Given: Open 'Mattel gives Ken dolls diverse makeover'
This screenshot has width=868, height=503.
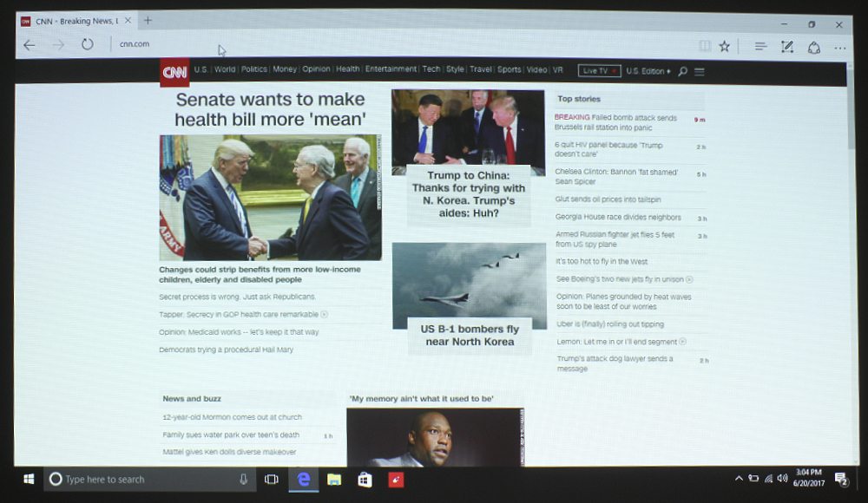Looking at the screenshot, I should [x=229, y=452].
